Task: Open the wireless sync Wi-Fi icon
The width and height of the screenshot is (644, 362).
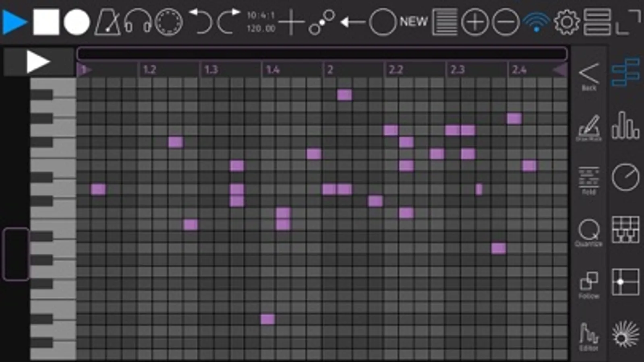Action: (536, 22)
